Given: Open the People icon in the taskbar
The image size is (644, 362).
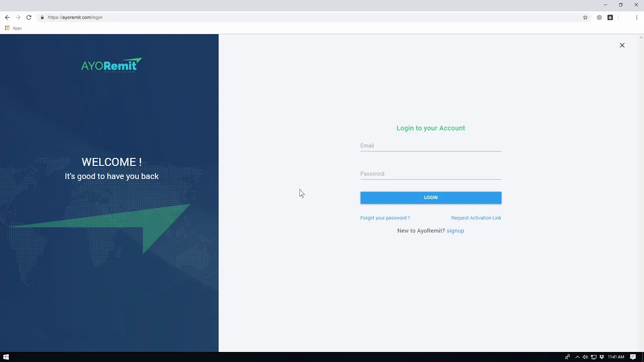Looking at the screenshot, I should tap(568, 357).
